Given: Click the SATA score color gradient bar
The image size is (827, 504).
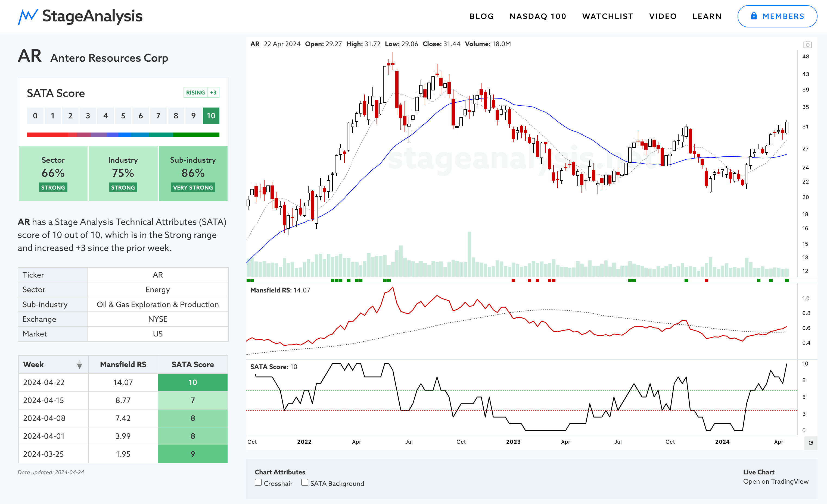Looking at the screenshot, I should [123, 135].
